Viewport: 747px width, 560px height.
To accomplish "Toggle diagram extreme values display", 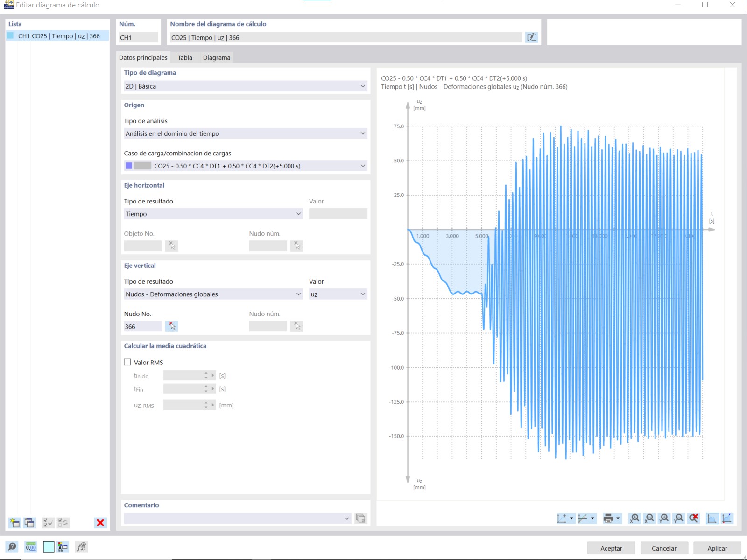I will (727, 518).
